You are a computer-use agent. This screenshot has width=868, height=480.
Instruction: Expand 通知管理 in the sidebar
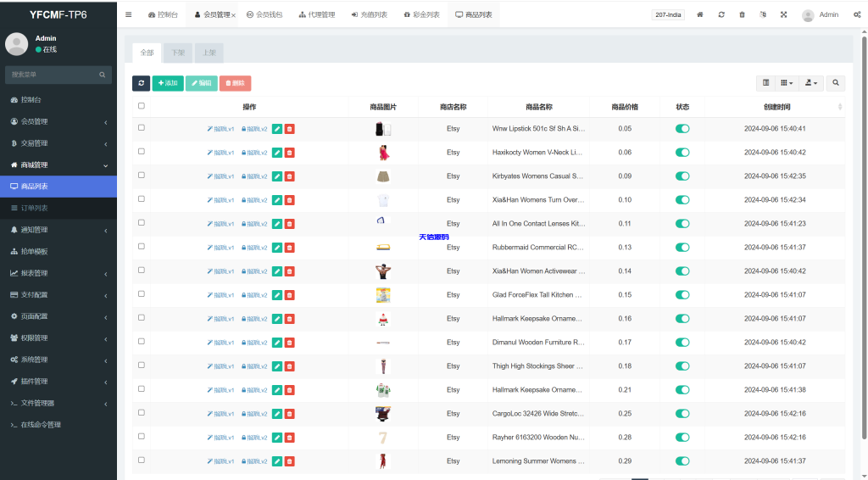58,230
